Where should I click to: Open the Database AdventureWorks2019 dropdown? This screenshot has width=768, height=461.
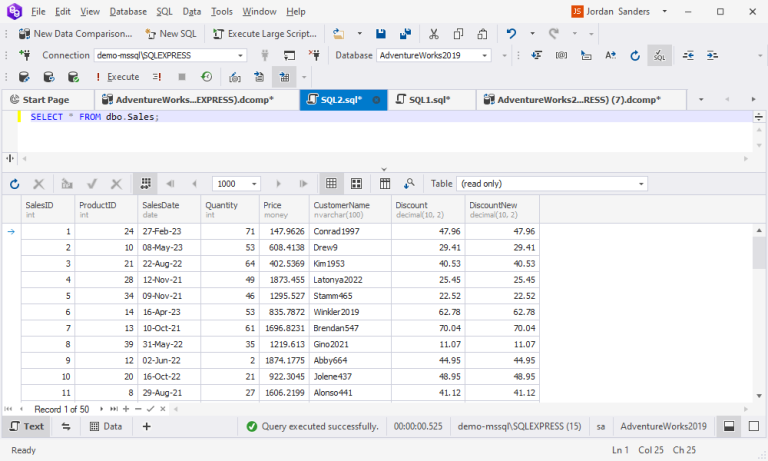484,55
